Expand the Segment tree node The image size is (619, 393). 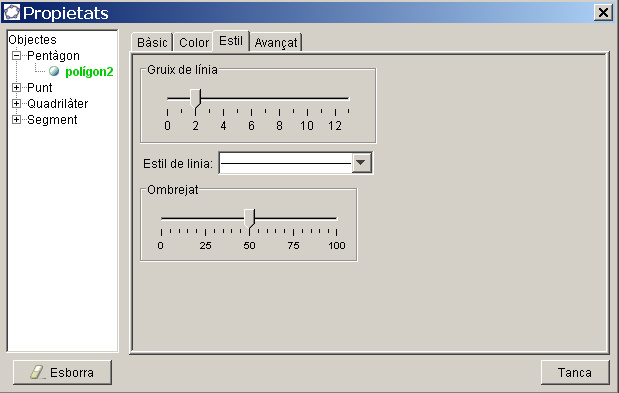(x=17, y=119)
